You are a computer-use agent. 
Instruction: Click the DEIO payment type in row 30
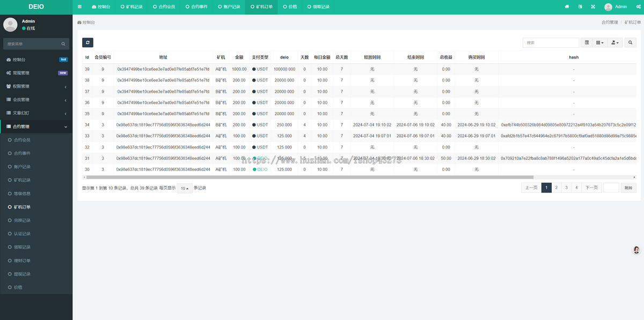260,169
